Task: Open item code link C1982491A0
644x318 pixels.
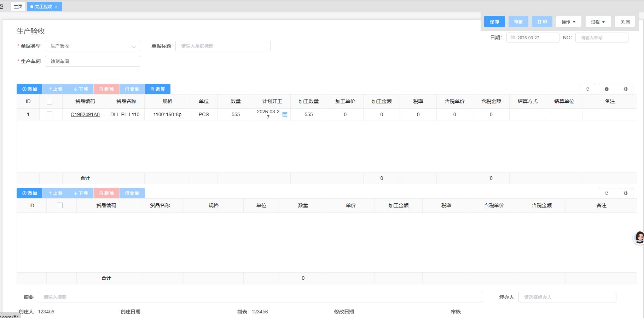Action: [87, 114]
